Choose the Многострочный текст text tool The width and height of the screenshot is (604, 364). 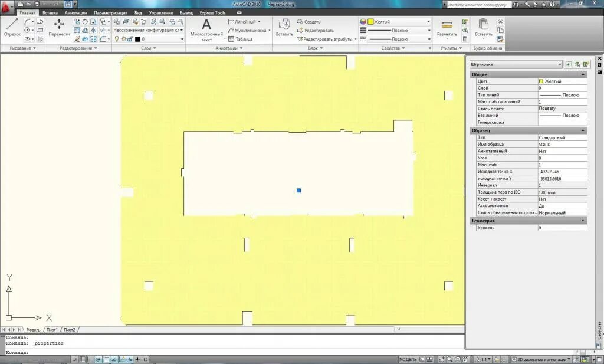(x=206, y=30)
